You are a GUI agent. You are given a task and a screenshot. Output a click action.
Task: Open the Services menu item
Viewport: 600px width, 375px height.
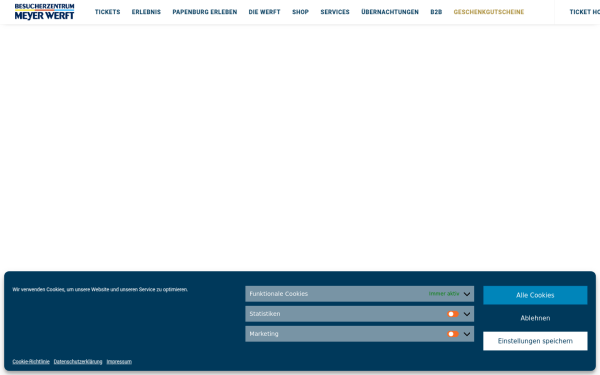pyautogui.click(x=335, y=12)
